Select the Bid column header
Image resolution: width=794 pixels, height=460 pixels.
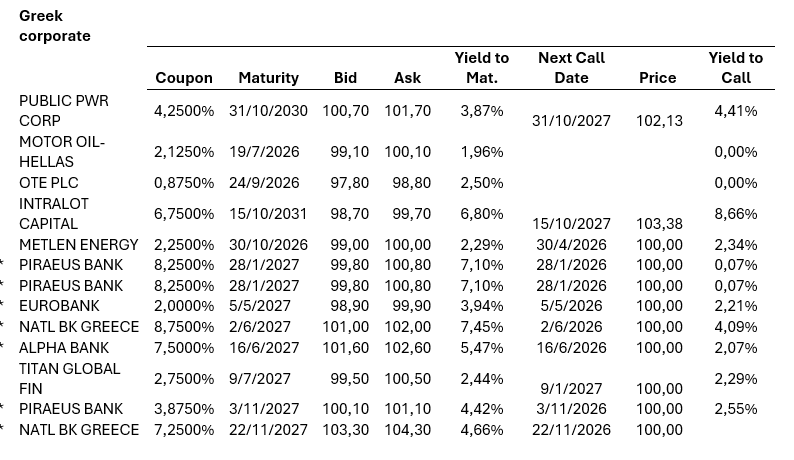[x=345, y=78]
